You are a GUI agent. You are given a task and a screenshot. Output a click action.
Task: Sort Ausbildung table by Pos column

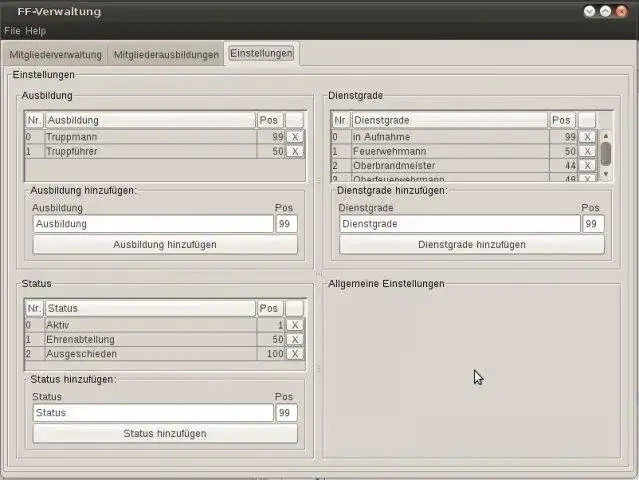pos(269,120)
